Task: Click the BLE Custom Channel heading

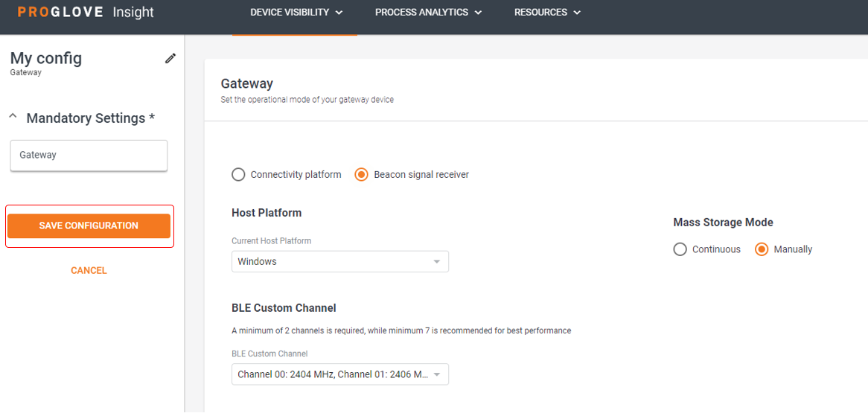Action: (284, 308)
